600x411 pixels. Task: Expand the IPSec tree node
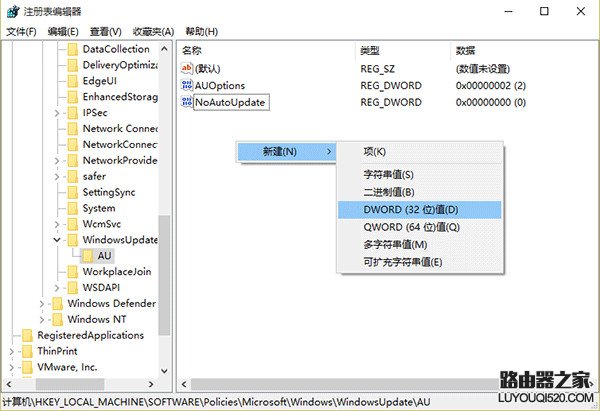pyautogui.click(x=57, y=113)
